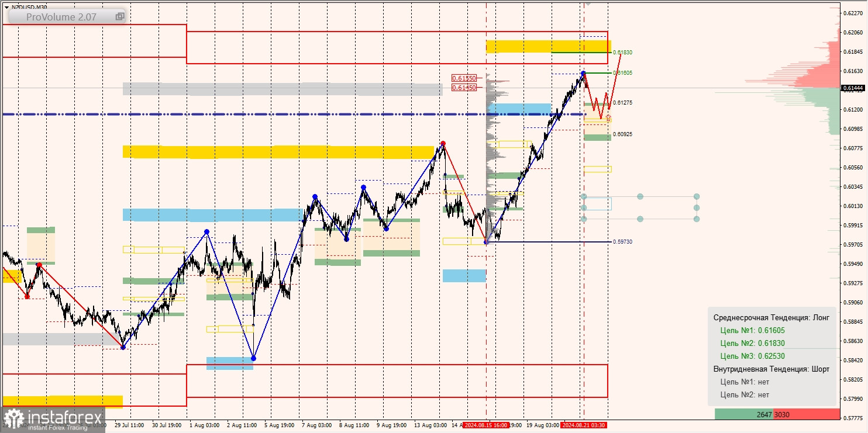Click the green 0.61830 target label on chart
Viewport: 868px width, 433px height.
tap(623, 53)
